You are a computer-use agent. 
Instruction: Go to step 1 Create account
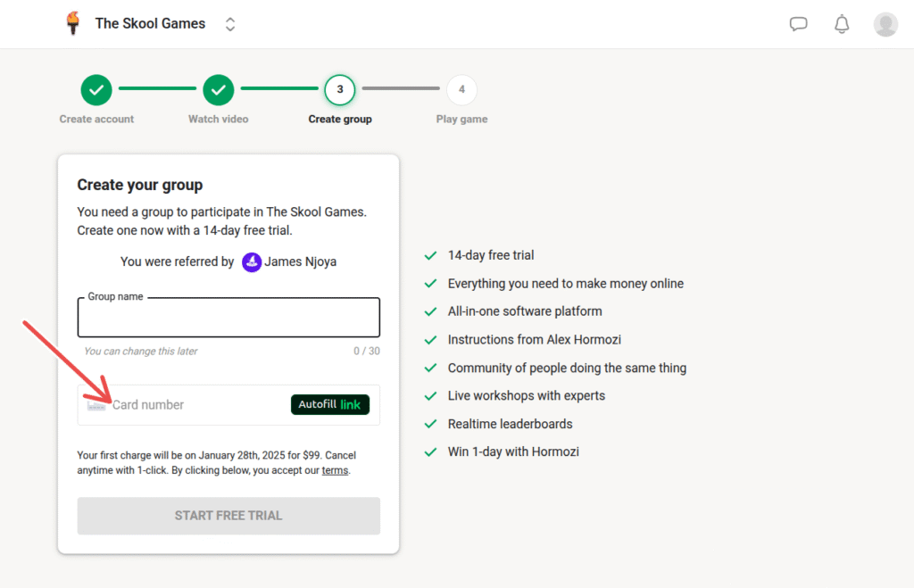[x=96, y=90]
